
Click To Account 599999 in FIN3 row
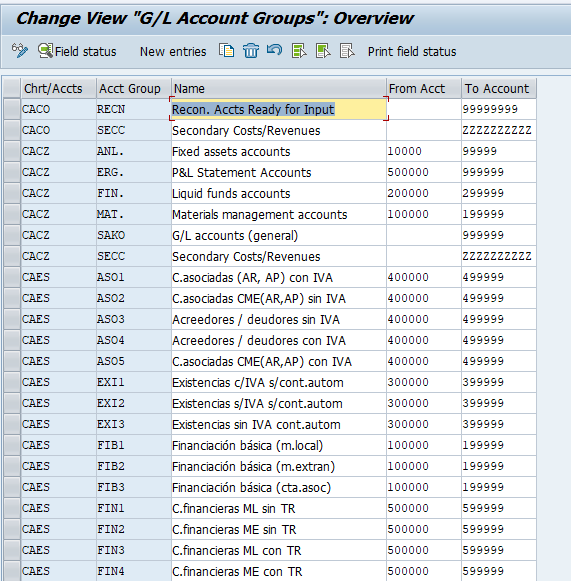[499, 550]
